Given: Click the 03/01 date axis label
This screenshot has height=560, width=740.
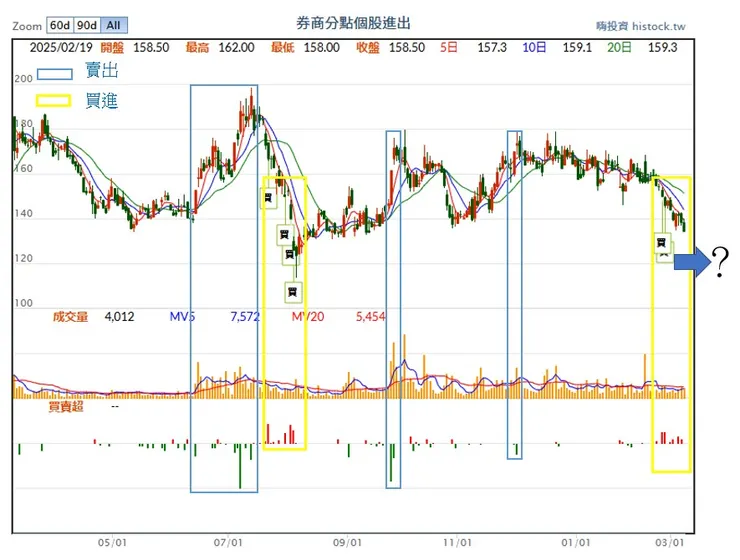Looking at the screenshot, I should 669,543.
